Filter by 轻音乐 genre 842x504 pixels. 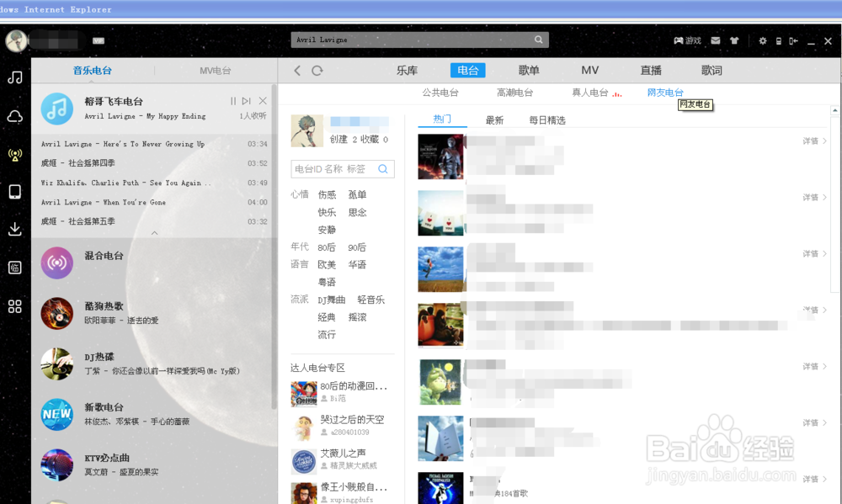coord(371,300)
